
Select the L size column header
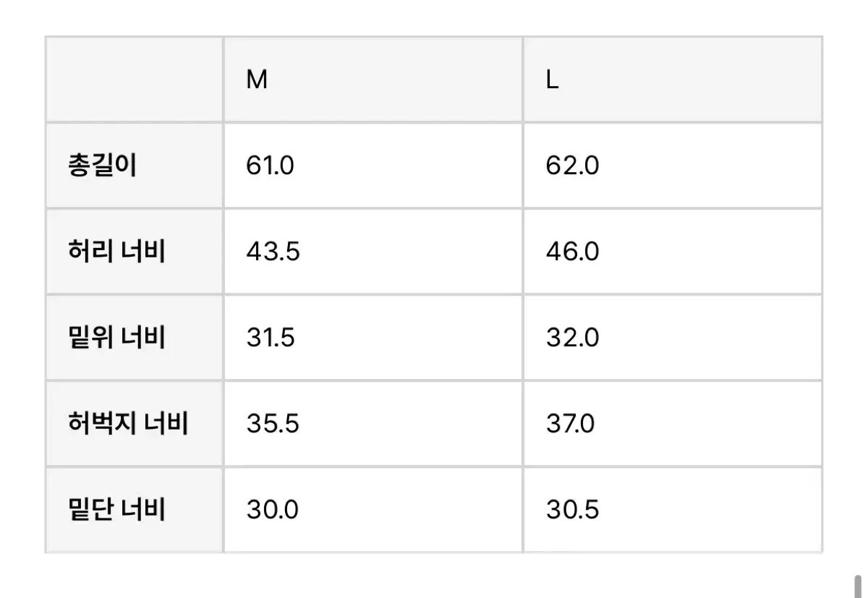pyautogui.click(x=673, y=80)
